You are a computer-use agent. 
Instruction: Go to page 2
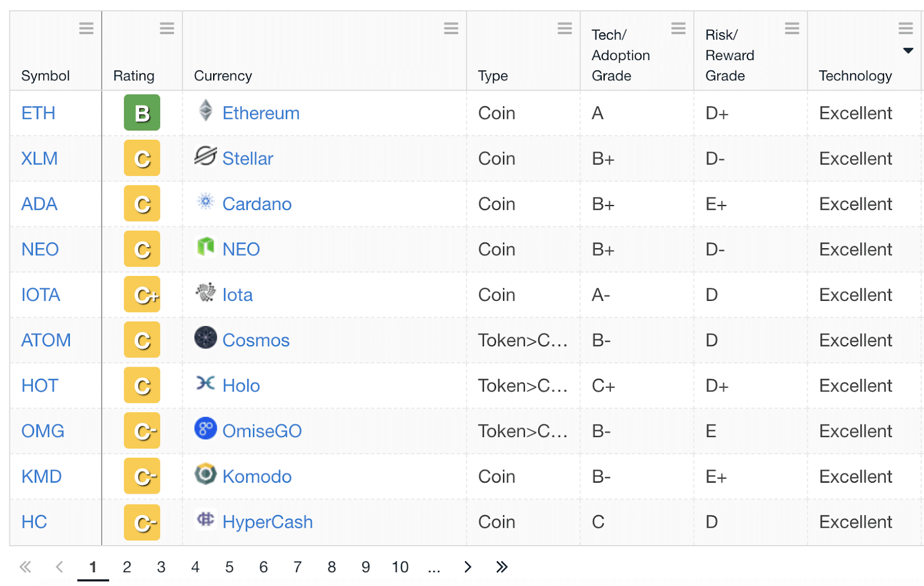point(127,567)
